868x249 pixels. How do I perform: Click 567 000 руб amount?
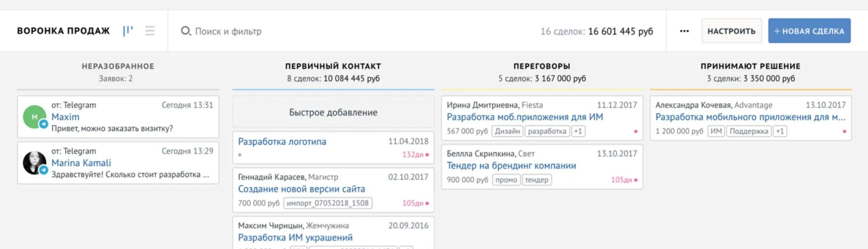click(467, 131)
